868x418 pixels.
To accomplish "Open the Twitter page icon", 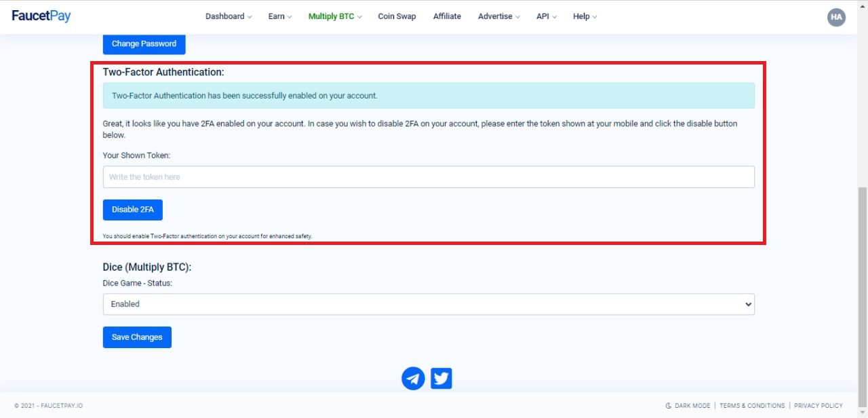I will pyautogui.click(x=441, y=378).
